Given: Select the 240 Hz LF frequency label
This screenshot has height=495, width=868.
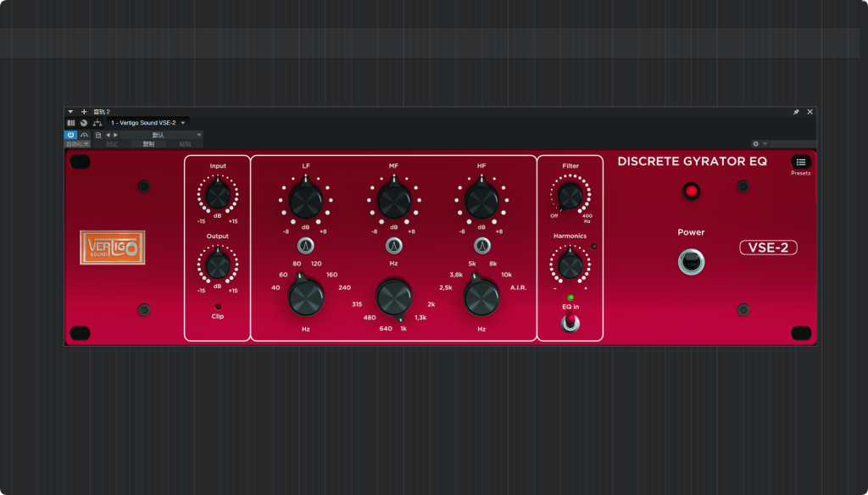Looking at the screenshot, I should click(x=344, y=287).
